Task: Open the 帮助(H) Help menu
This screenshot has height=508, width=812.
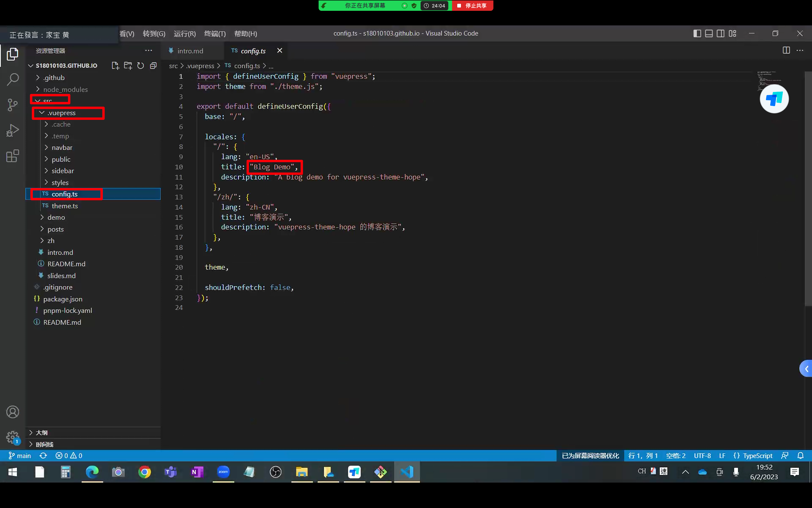Action: (x=246, y=34)
